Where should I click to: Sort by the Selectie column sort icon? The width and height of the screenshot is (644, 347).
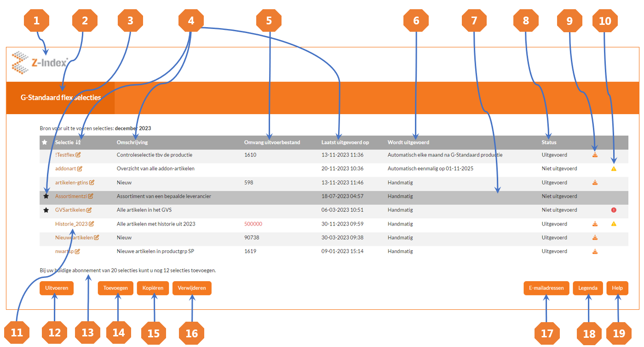(78, 143)
